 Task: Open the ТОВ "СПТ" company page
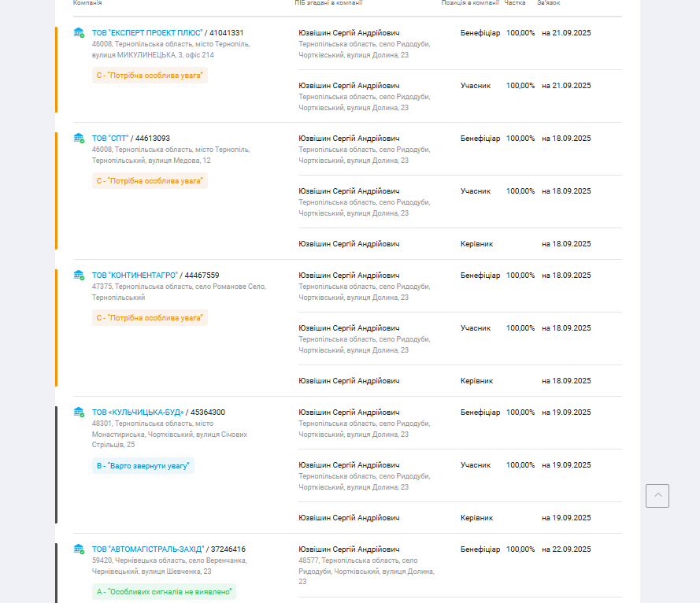(110, 139)
